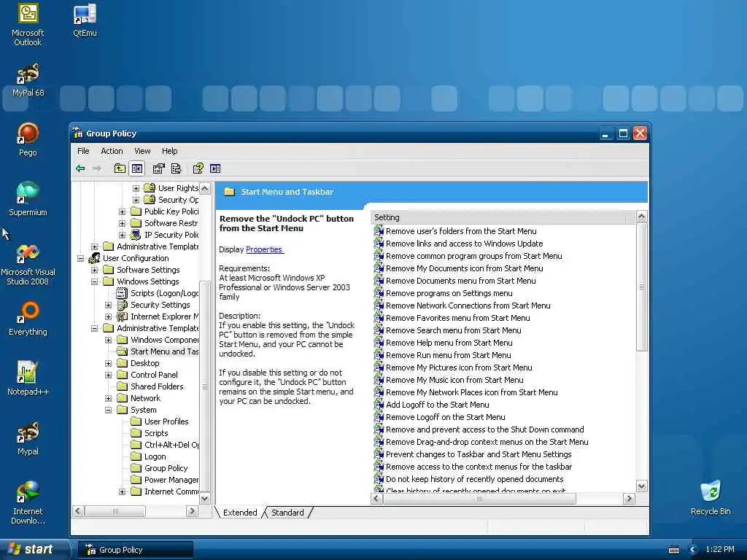Image resolution: width=747 pixels, height=560 pixels.
Task: Select 'Remove My Music icon from Start Menu'
Action: 454,380
